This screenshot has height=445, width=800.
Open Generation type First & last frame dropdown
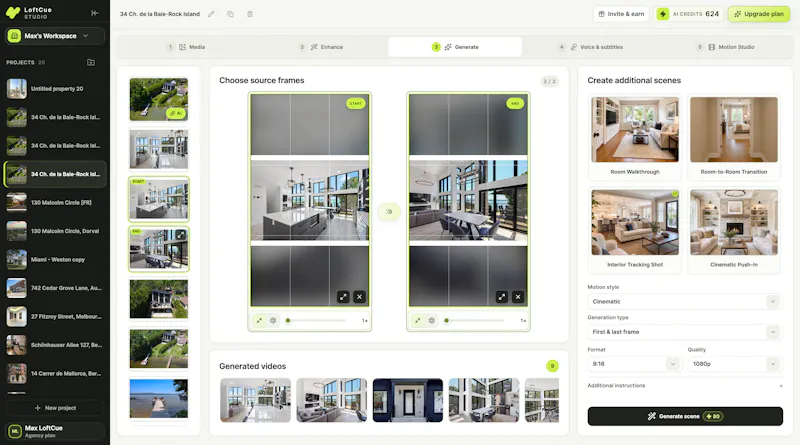(x=685, y=332)
